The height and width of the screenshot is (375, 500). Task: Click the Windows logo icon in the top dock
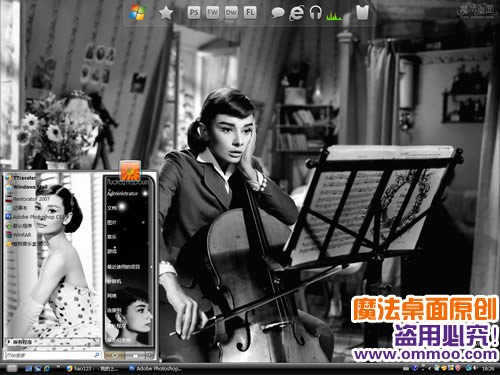pos(137,13)
